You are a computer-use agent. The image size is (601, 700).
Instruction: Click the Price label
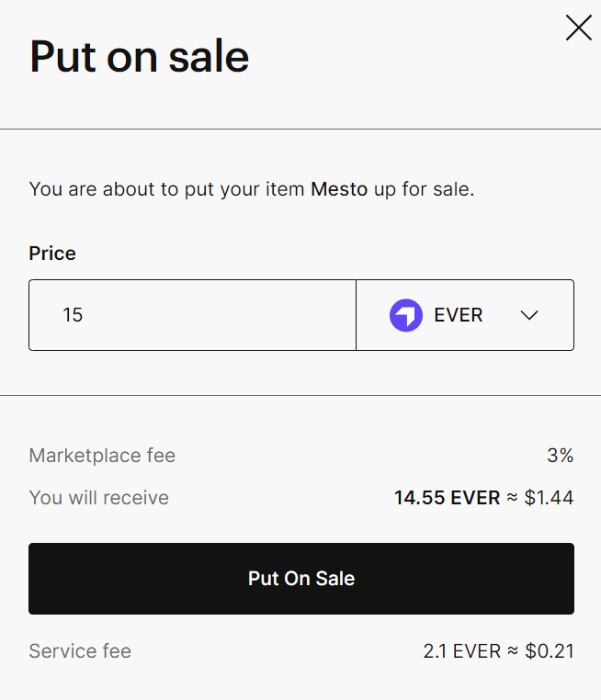tap(52, 254)
